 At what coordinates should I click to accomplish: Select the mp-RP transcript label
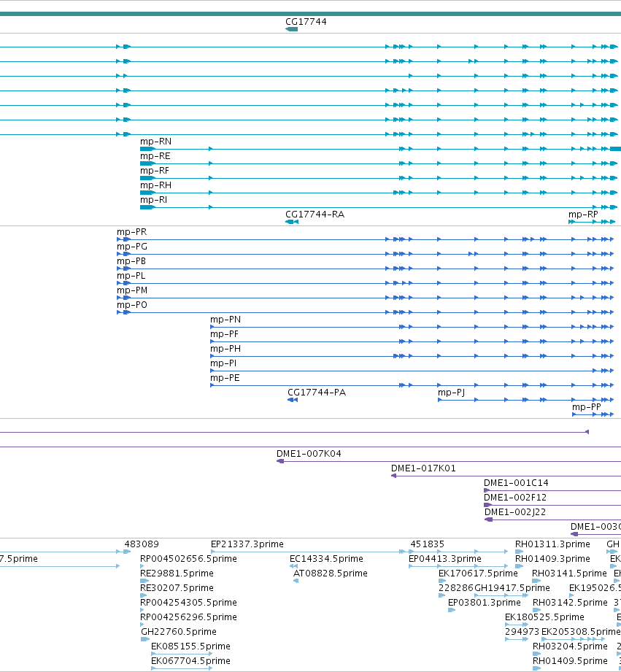point(583,215)
